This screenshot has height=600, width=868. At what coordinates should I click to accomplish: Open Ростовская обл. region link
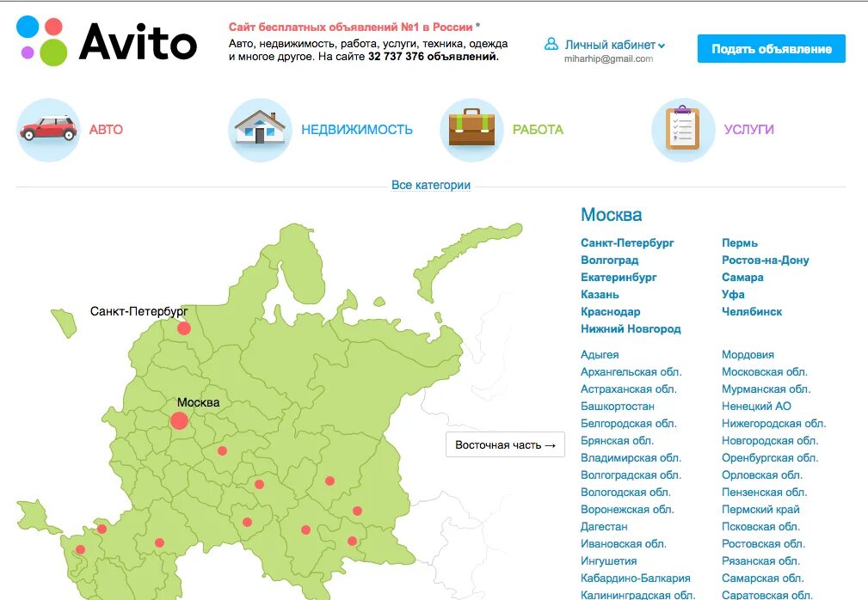tap(763, 543)
